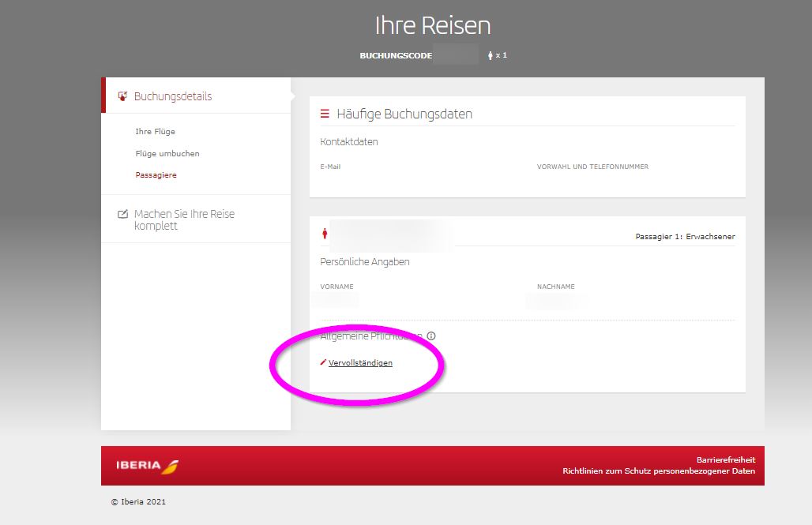The image size is (812, 525).
Task: Click the red passenger icon in the passenger card
Action: point(324,234)
